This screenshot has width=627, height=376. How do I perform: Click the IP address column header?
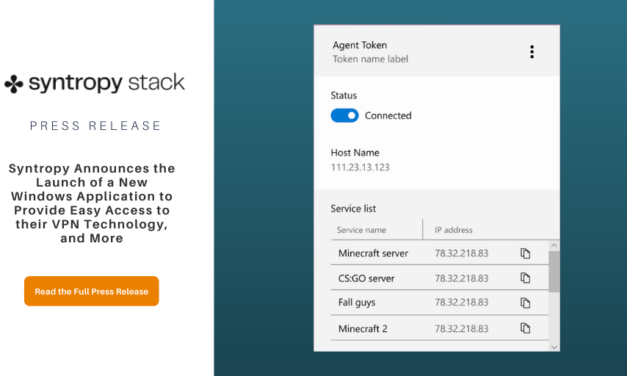[x=453, y=230]
